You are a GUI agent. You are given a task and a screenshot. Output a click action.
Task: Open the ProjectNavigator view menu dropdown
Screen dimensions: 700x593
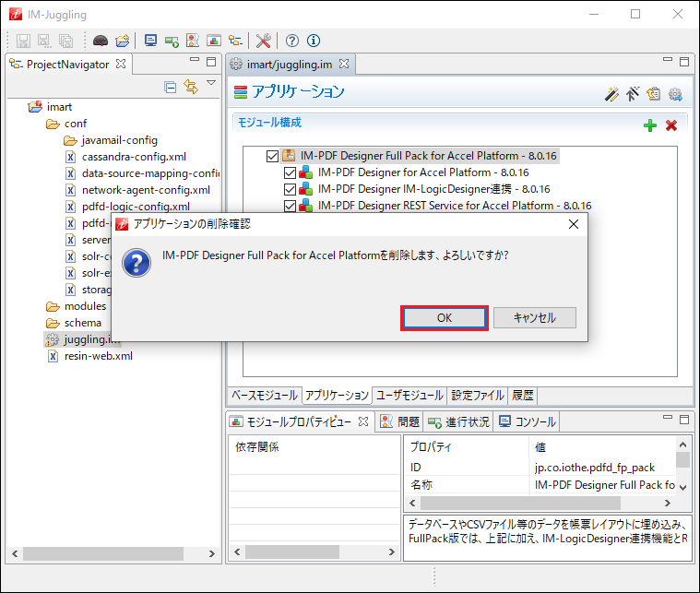click(211, 83)
